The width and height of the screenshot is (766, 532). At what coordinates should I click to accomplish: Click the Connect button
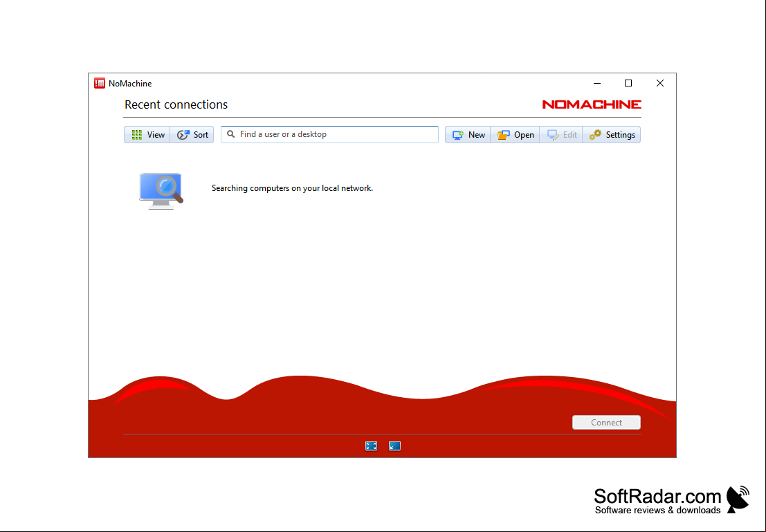606,423
